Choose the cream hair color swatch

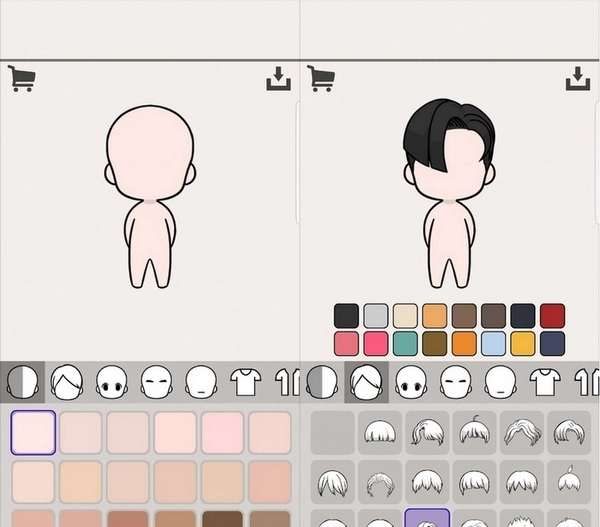coord(405,316)
